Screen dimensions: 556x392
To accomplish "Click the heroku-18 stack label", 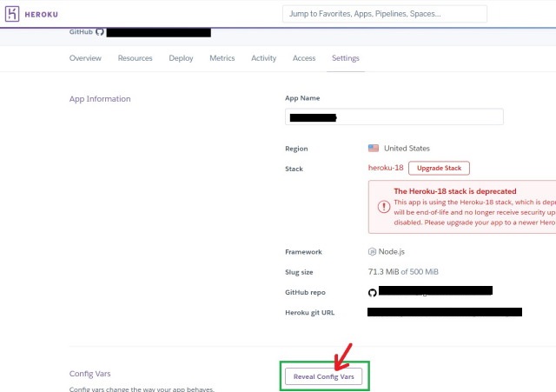I will 386,168.
